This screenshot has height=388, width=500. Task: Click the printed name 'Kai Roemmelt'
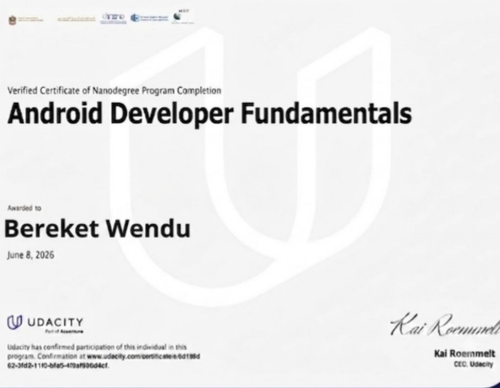(465, 353)
